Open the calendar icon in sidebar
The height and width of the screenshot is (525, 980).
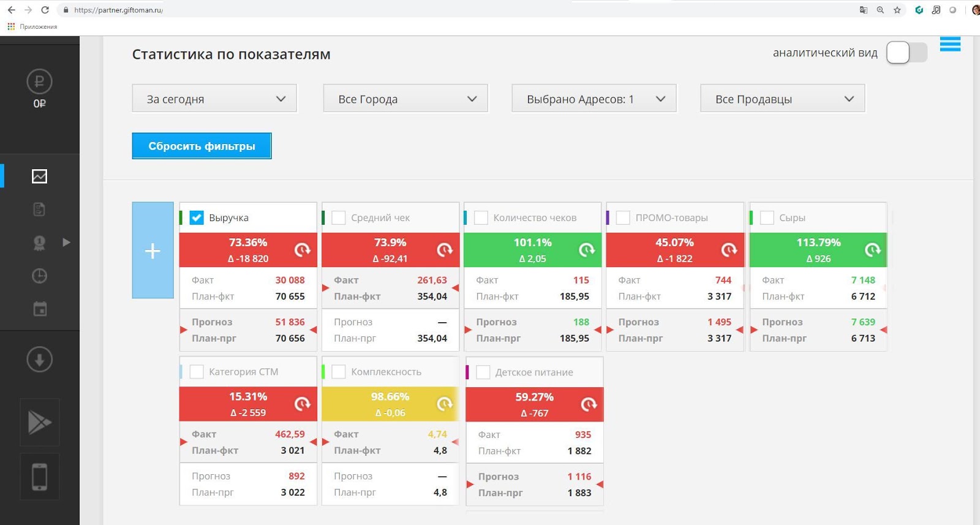click(x=39, y=309)
